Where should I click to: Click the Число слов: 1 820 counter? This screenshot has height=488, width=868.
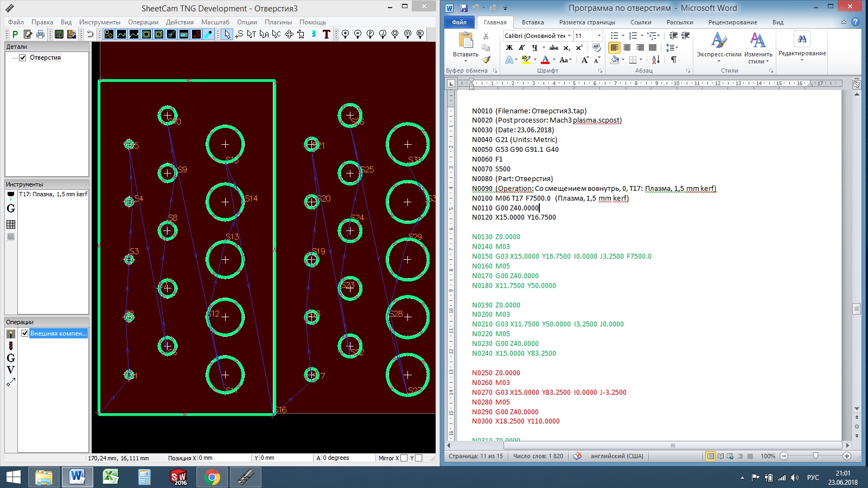pos(538,456)
